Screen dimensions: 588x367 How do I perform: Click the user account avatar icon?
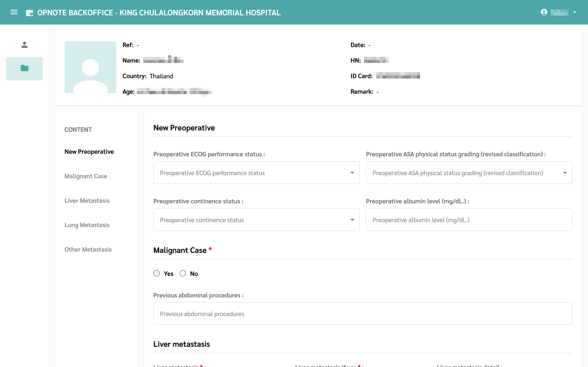pyautogui.click(x=544, y=12)
